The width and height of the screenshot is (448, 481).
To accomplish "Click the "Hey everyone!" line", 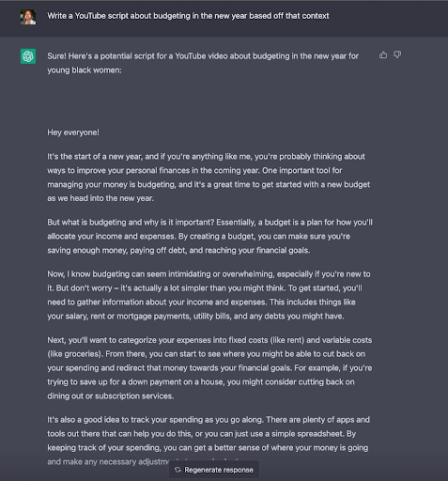I will [x=73, y=132].
